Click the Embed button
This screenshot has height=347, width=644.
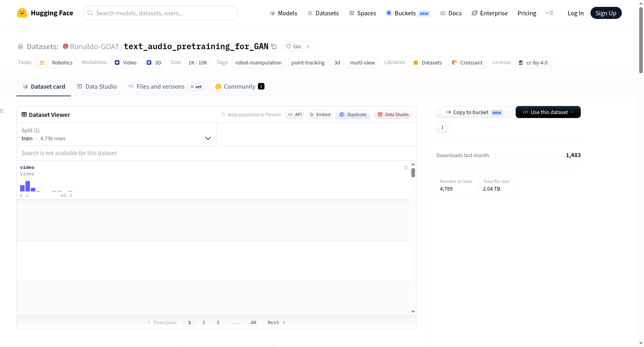point(320,114)
